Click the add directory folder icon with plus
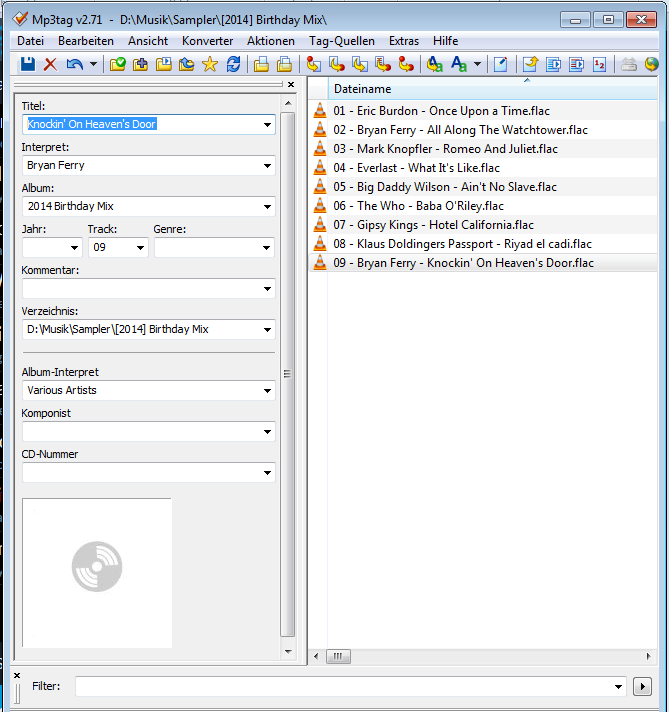The height and width of the screenshot is (712, 669). click(140, 64)
